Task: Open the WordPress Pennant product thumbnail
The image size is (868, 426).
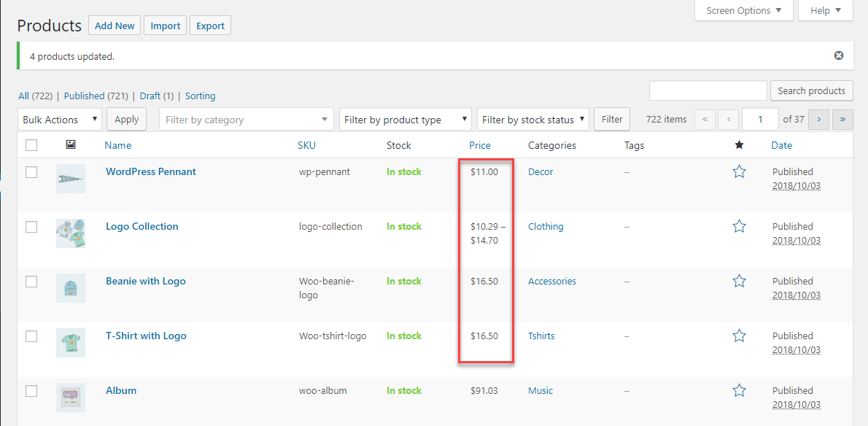Action: point(70,179)
